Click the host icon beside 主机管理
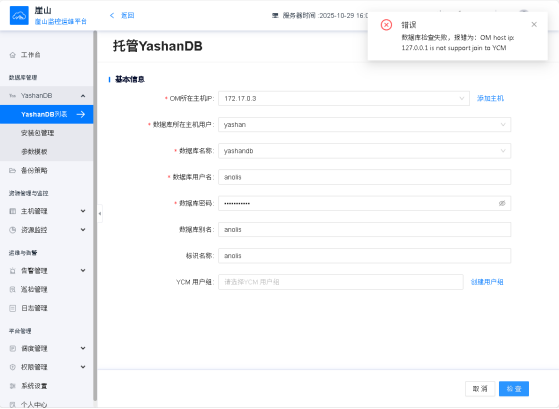 point(12,211)
